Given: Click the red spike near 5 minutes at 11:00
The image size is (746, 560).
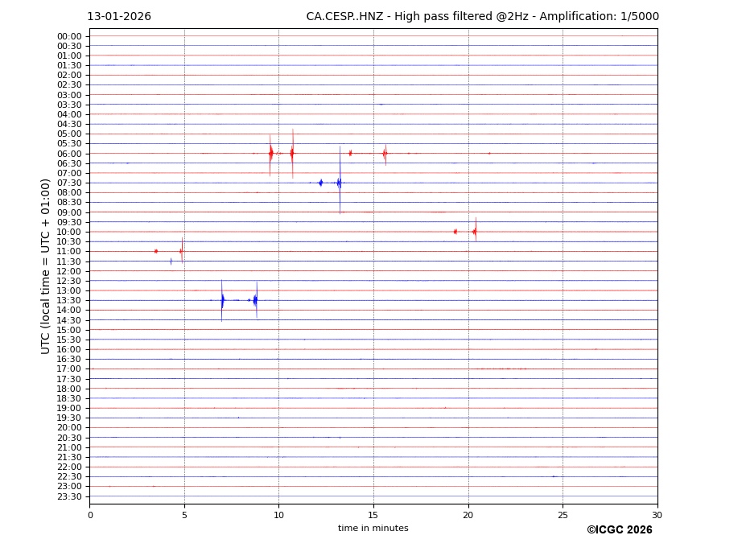Looking at the screenshot, I should [182, 251].
